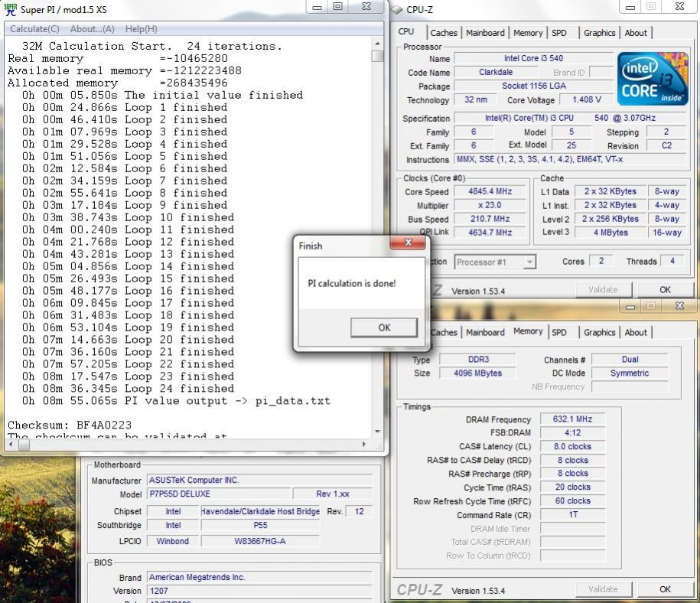Click the Super PI app icon in title bar
Viewport: 700px width, 603px height.
[10, 9]
